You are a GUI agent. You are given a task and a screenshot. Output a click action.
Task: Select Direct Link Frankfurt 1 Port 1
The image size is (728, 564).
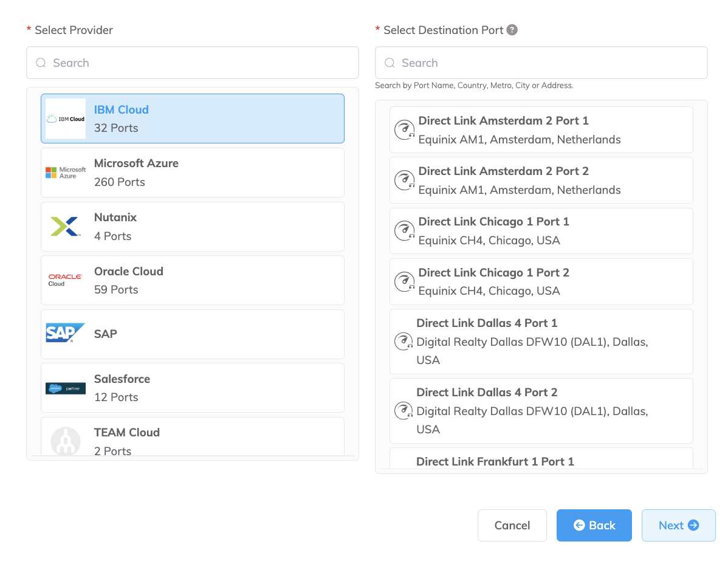541,461
